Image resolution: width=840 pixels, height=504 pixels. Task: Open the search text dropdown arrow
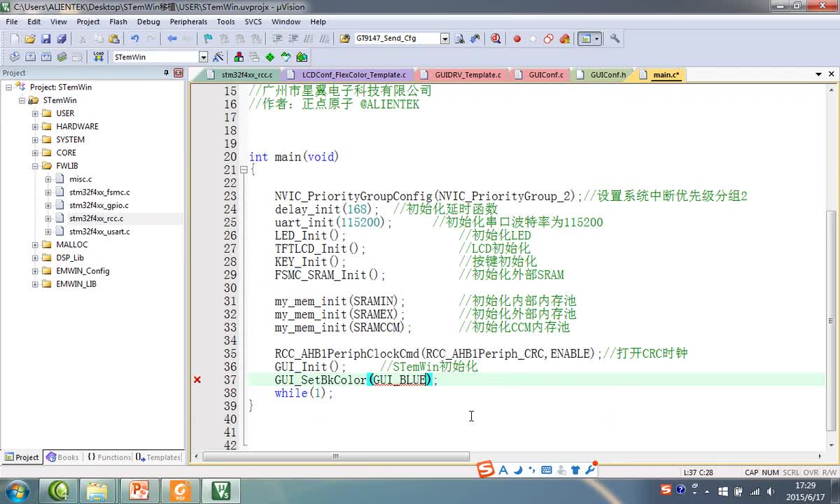coord(444,38)
